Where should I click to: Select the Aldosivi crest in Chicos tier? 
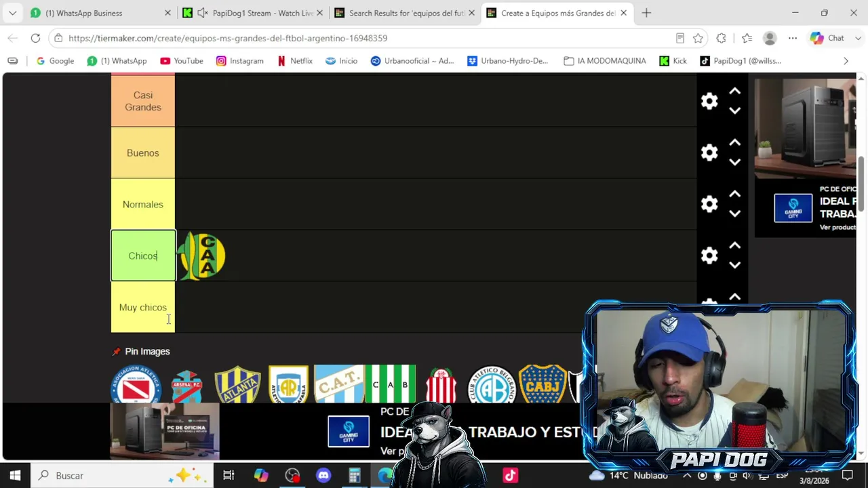coord(202,256)
